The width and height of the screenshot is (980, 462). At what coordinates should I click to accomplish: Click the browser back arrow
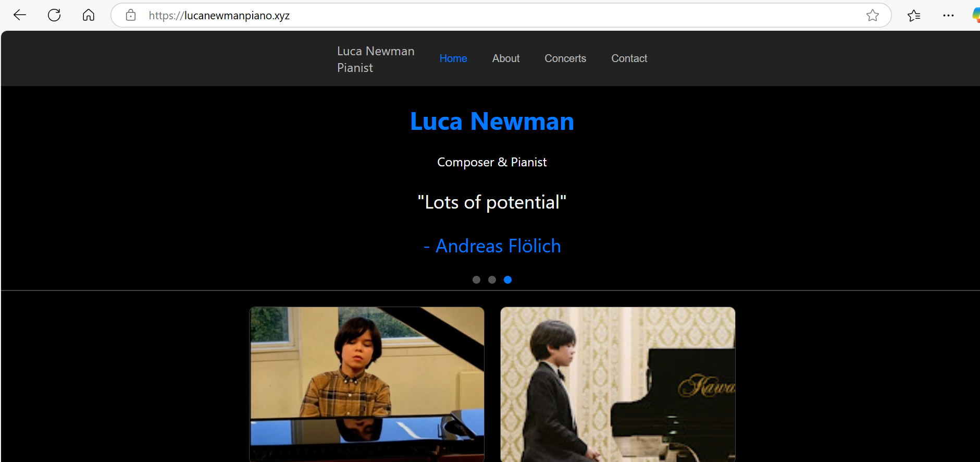[x=20, y=15]
